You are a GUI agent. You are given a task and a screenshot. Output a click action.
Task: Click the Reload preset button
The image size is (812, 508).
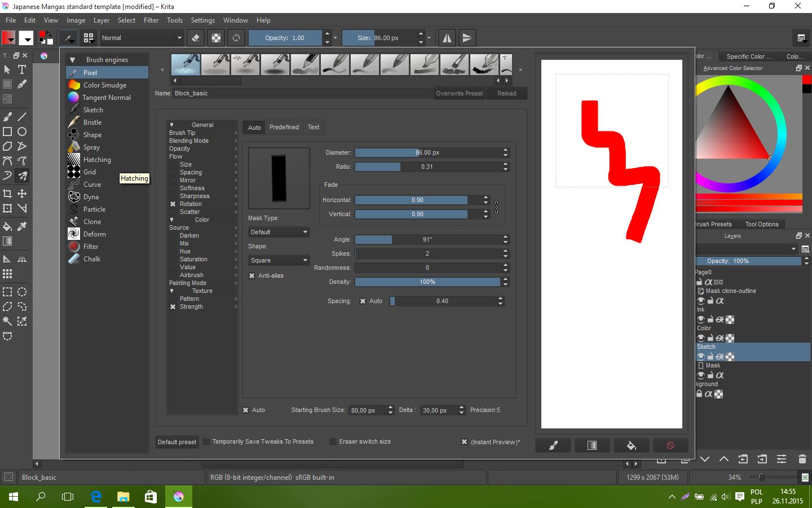(506, 93)
